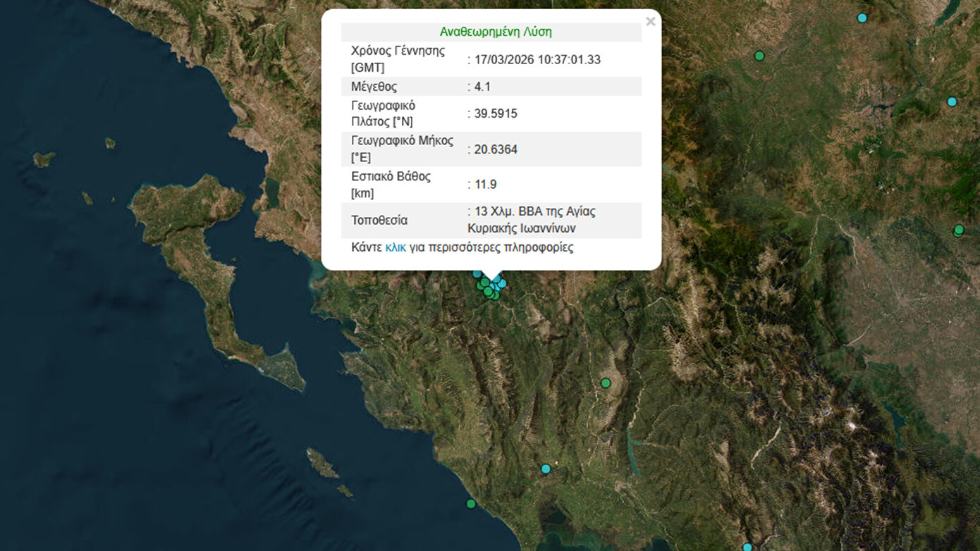Click the origin time '17/03/2026 10:37:01.33'
This screenshot has width=980, height=551.
[x=536, y=60]
